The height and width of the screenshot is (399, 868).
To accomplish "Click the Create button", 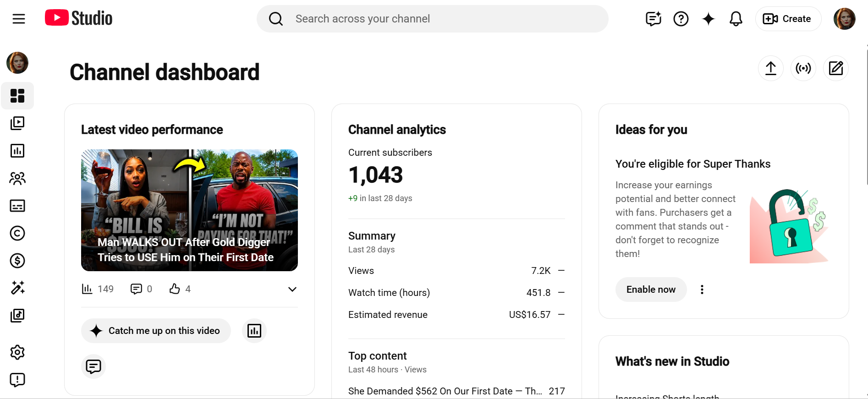I will point(788,19).
